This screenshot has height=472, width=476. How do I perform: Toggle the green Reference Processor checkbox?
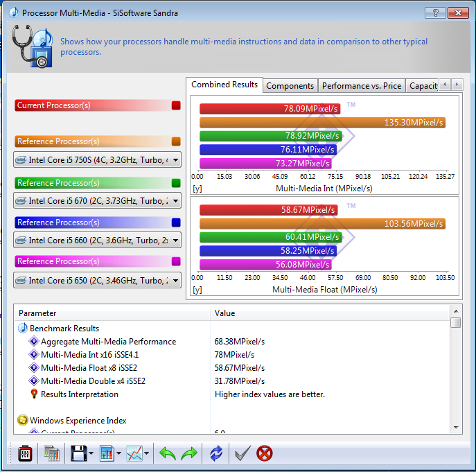point(176,183)
